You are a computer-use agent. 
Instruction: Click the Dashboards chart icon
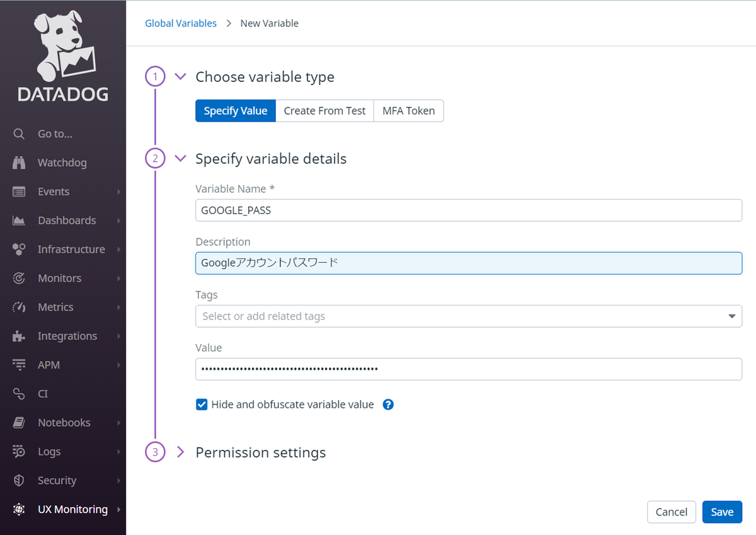click(19, 221)
